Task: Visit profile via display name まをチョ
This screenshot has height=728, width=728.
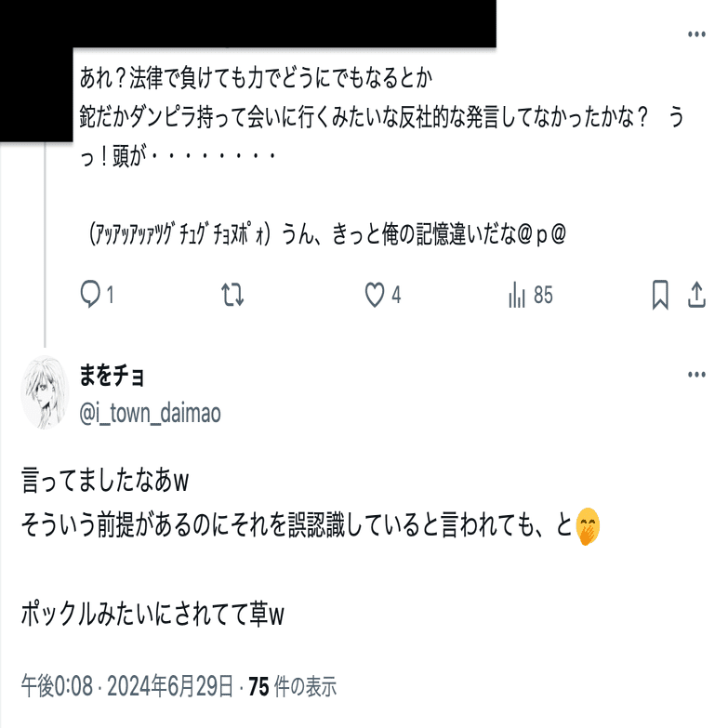Action: [112, 375]
